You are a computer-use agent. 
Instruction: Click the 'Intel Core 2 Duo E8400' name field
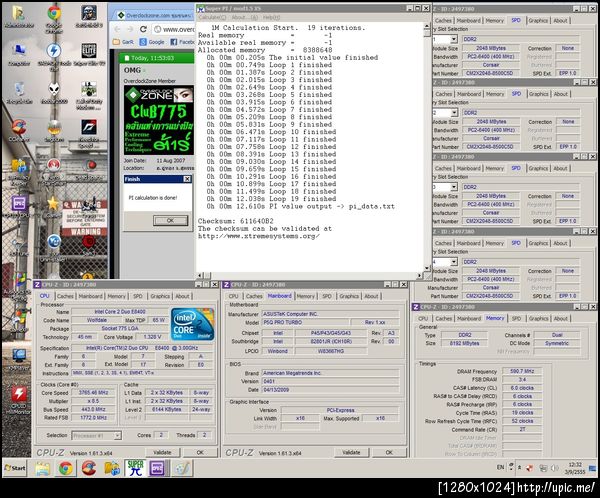coord(120,312)
